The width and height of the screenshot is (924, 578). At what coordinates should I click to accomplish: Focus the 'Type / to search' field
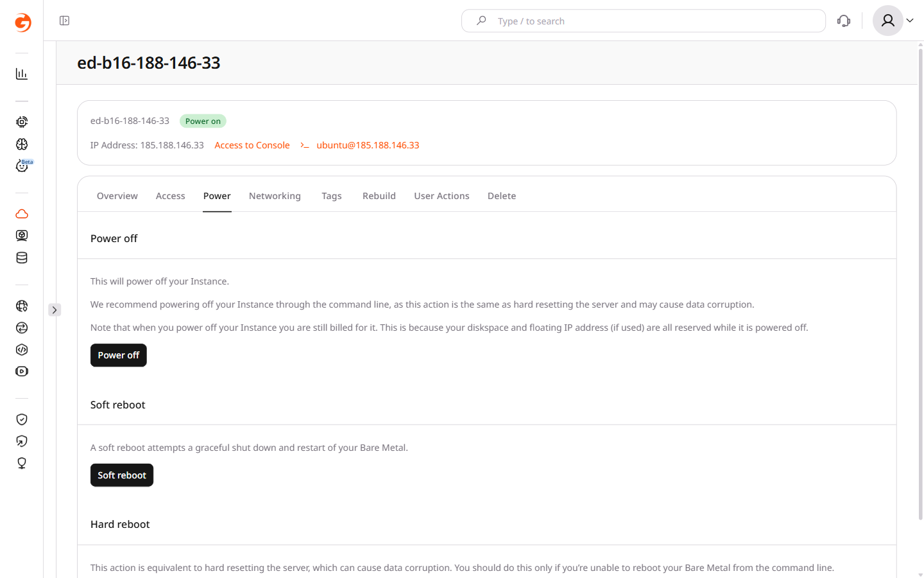(644, 21)
